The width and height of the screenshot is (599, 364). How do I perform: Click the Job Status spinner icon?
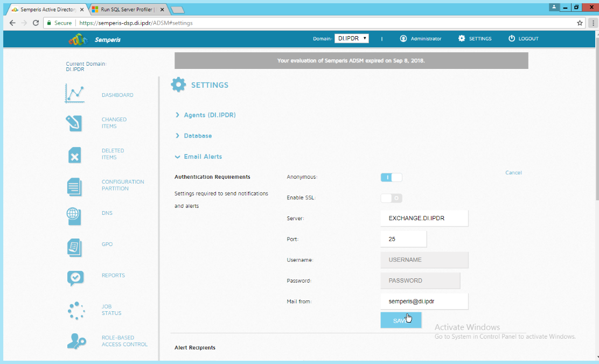[x=76, y=310]
